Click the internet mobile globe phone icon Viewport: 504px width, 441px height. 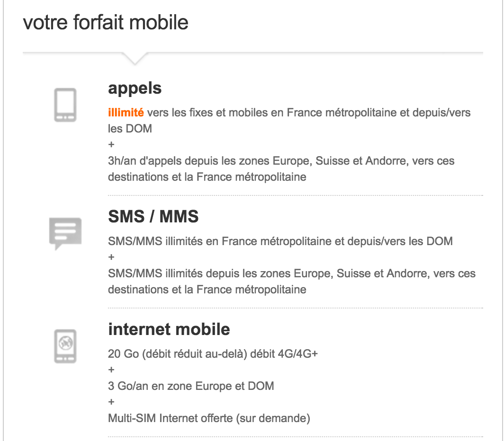click(65, 346)
